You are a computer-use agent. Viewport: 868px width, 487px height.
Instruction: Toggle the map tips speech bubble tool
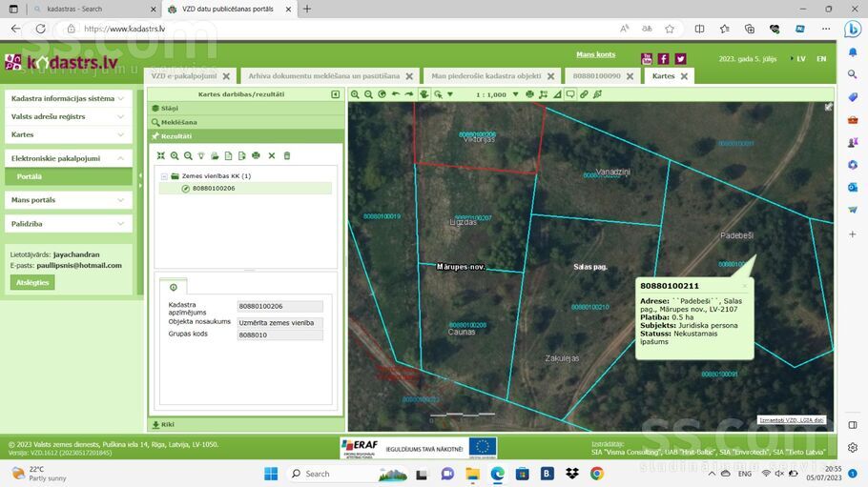point(570,94)
